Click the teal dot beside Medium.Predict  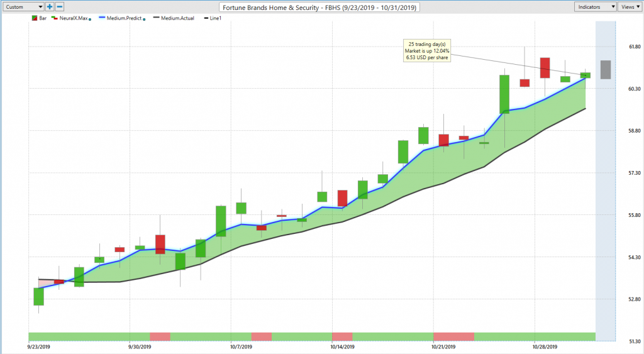coord(144,19)
